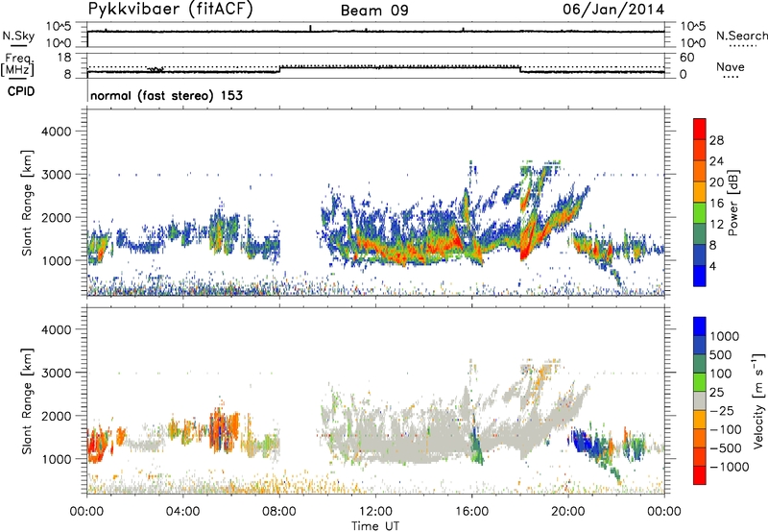
Task: Click the '100' tick on the Velocity colorbar
Action: pyautogui.click(x=720, y=374)
